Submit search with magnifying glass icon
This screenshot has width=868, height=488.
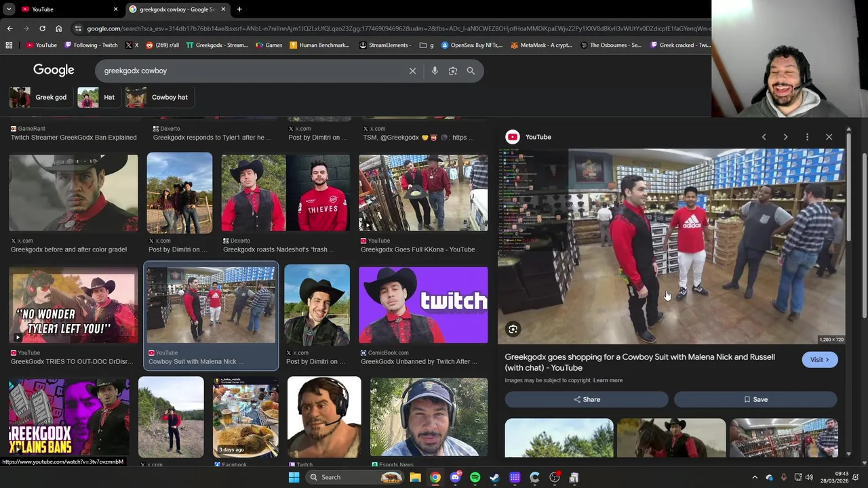coord(471,70)
